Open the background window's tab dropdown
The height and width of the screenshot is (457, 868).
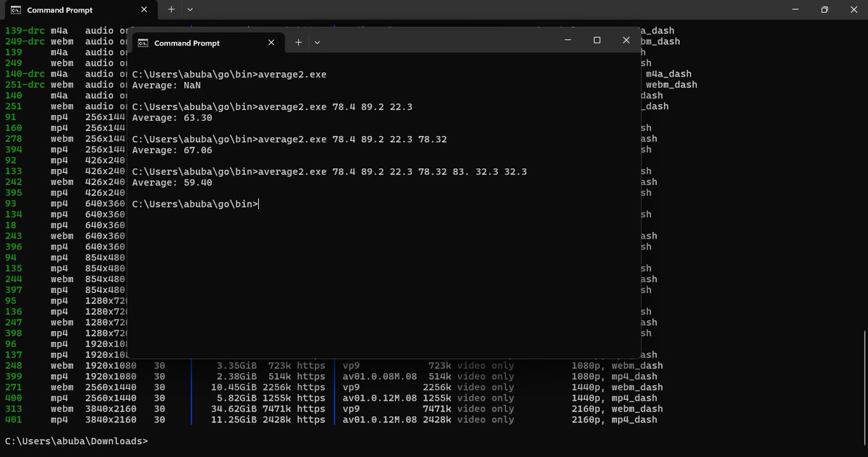[x=190, y=10]
